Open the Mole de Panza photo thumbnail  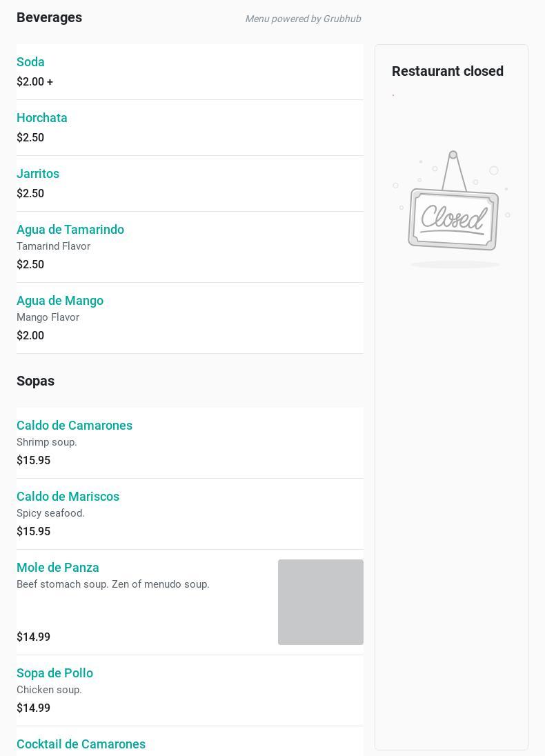pos(320,601)
